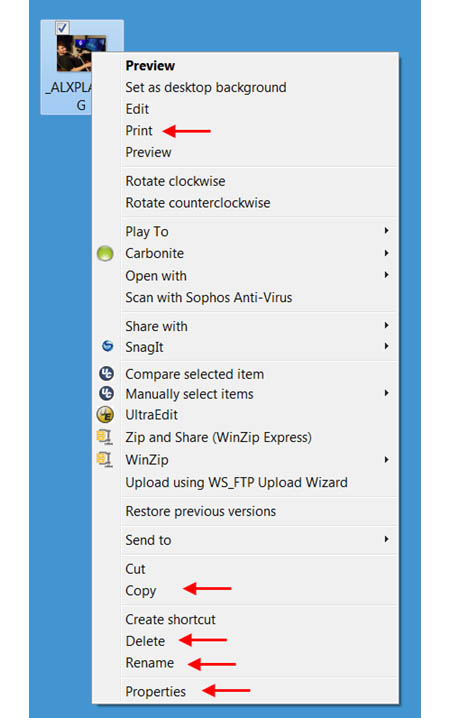Click the green Carbonite icon
This screenshot has height=718, width=450.
pos(105,253)
